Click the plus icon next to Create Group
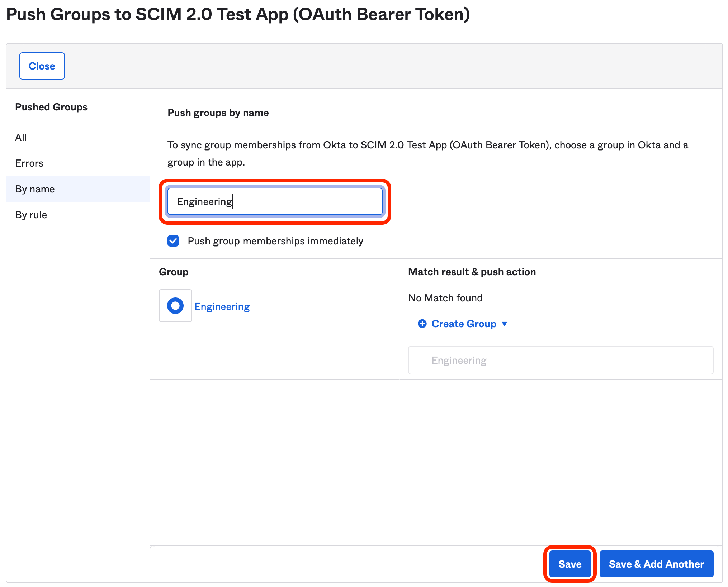Viewport: 728px width, 587px height. coord(422,324)
